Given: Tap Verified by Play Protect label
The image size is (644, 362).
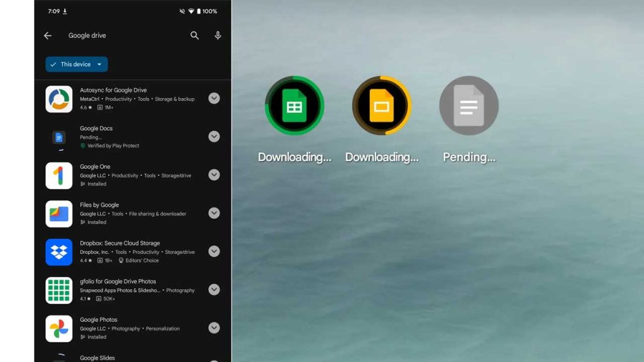Looking at the screenshot, I should click(109, 146).
